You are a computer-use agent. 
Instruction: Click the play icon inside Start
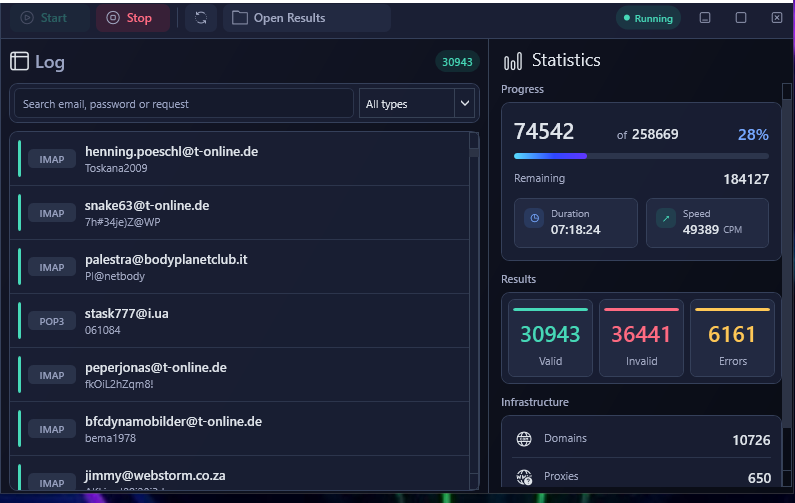click(27, 18)
